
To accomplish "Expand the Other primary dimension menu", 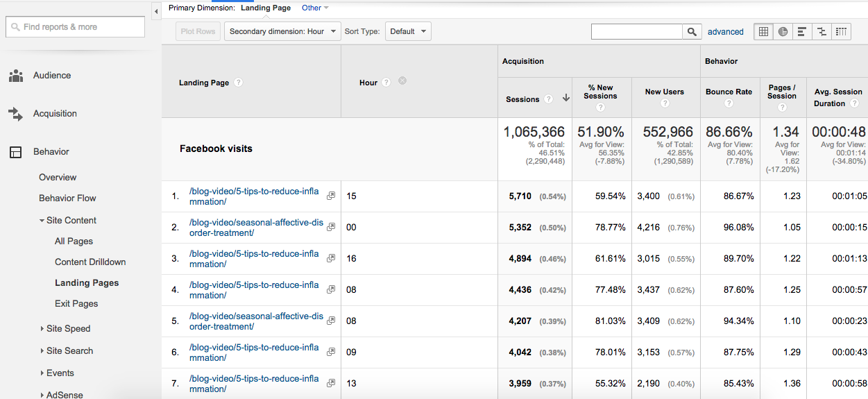I will coord(315,8).
